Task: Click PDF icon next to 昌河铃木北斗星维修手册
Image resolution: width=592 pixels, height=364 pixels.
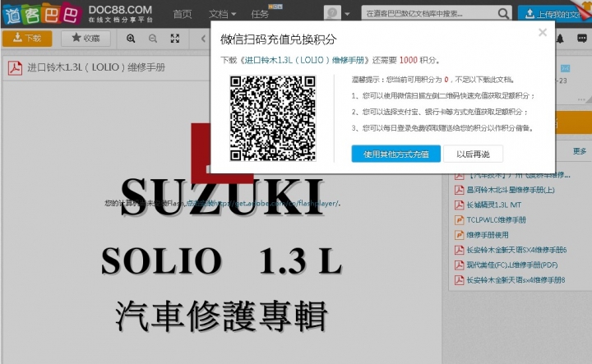Action: (459, 190)
